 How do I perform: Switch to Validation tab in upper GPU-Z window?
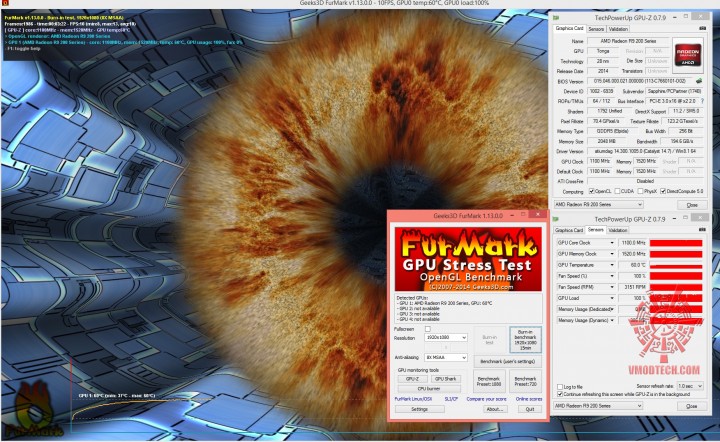(x=618, y=29)
